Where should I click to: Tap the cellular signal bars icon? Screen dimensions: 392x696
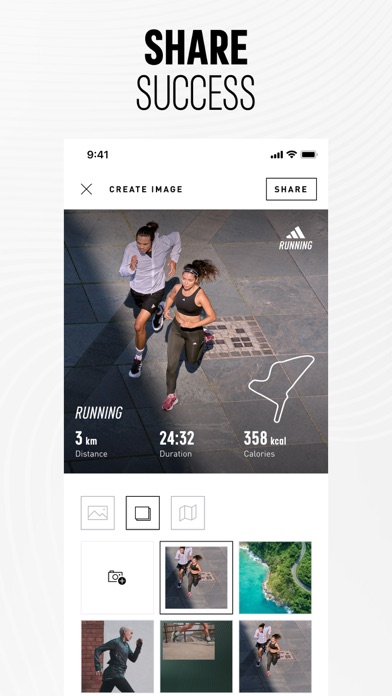(x=277, y=155)
